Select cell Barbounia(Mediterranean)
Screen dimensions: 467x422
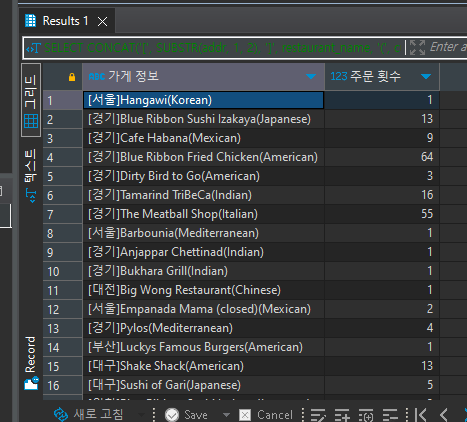pyautogui.click(x=203, y=233)
